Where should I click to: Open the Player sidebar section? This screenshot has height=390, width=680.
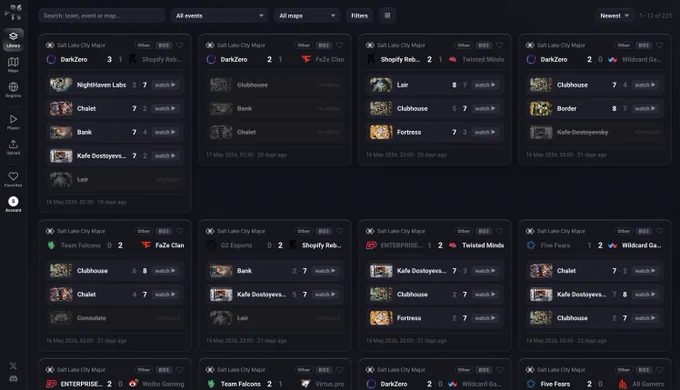13,122
